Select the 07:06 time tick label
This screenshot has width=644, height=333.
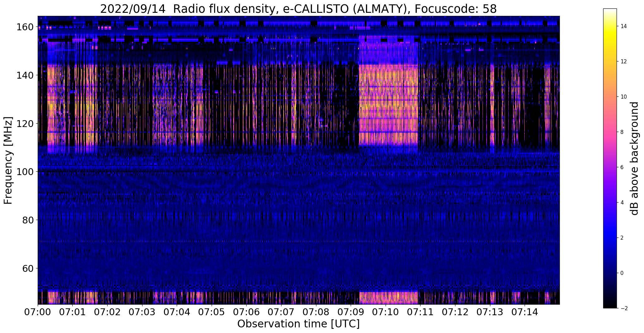click(x=247, y=312)
